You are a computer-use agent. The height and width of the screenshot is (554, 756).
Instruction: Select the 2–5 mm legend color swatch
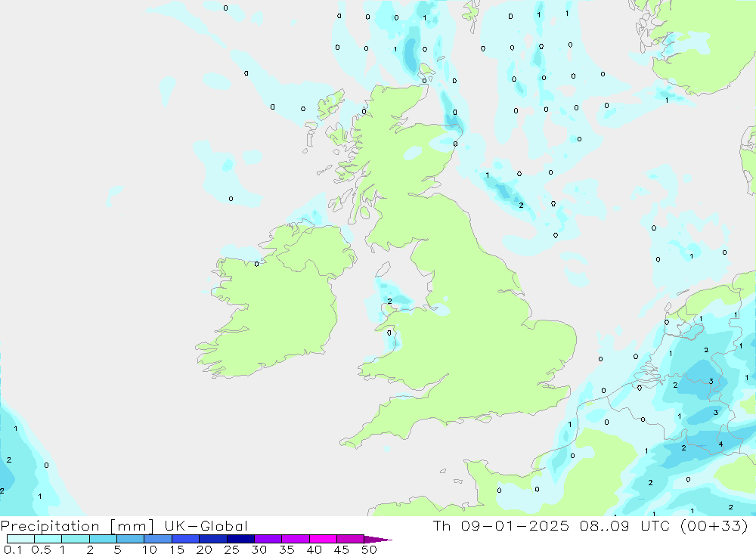tap(103, 539)
